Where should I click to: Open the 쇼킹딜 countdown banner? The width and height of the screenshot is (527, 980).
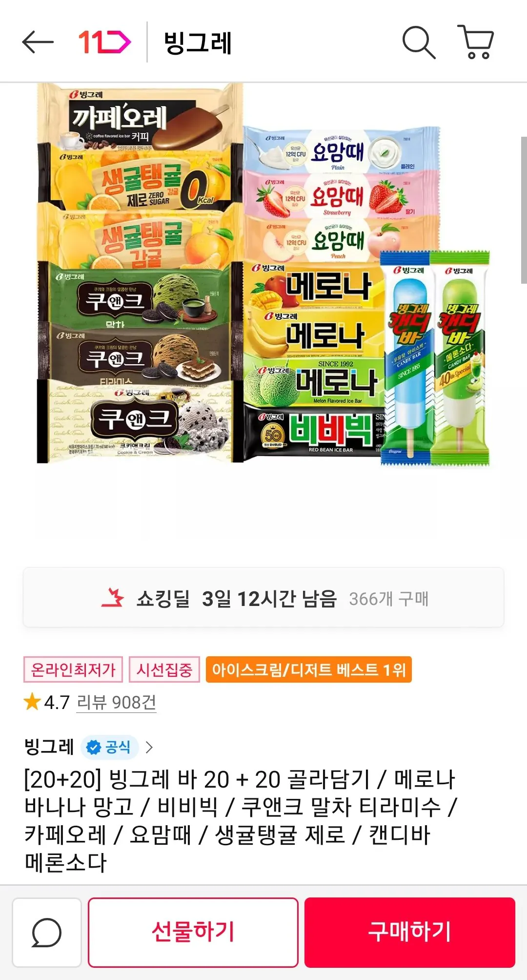263,598
